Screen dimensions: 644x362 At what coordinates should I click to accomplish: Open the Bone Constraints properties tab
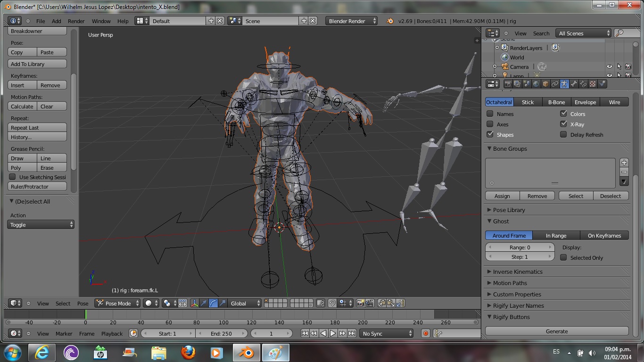(583, 84)
